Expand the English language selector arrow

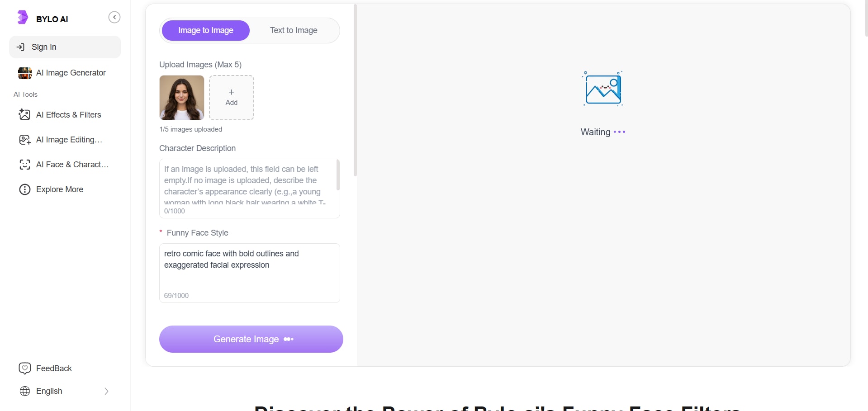[x=106, y=391]
